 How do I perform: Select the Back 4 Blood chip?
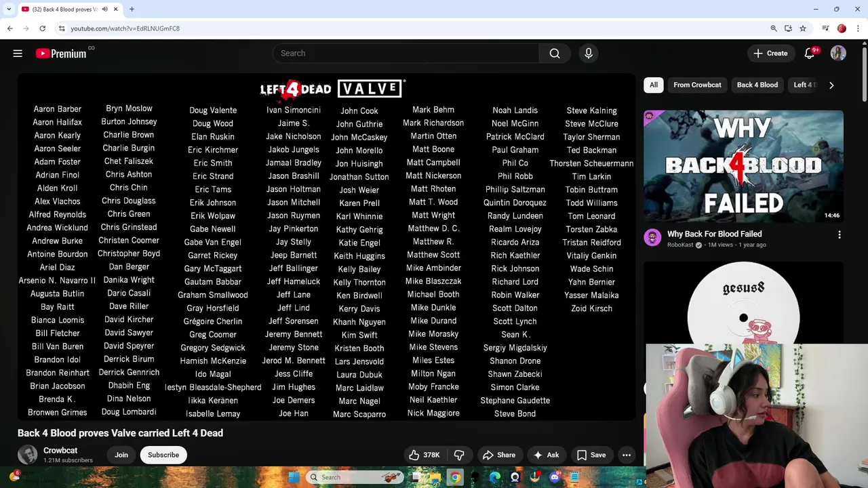757,85
